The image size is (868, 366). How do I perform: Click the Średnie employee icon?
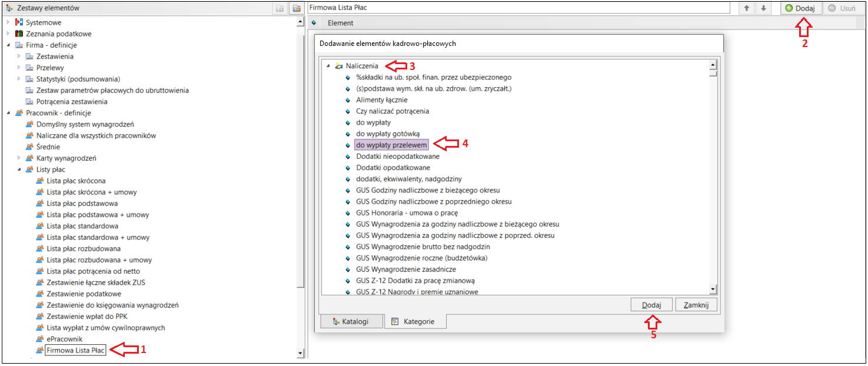click(x=29, y=147)
